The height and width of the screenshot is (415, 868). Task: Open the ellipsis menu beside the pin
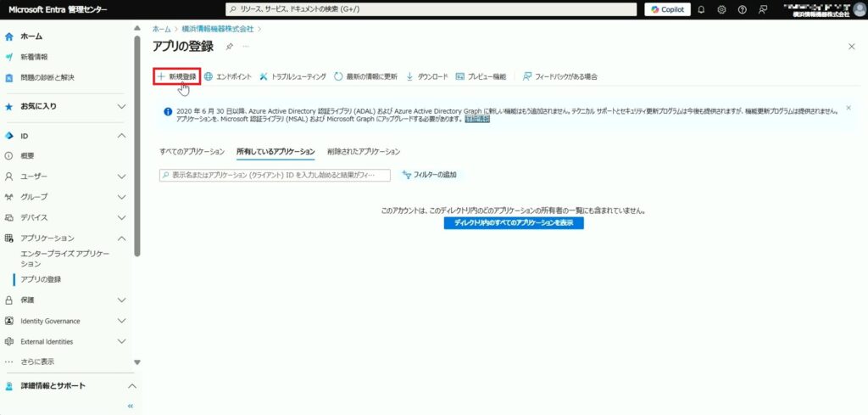(246, 47)
